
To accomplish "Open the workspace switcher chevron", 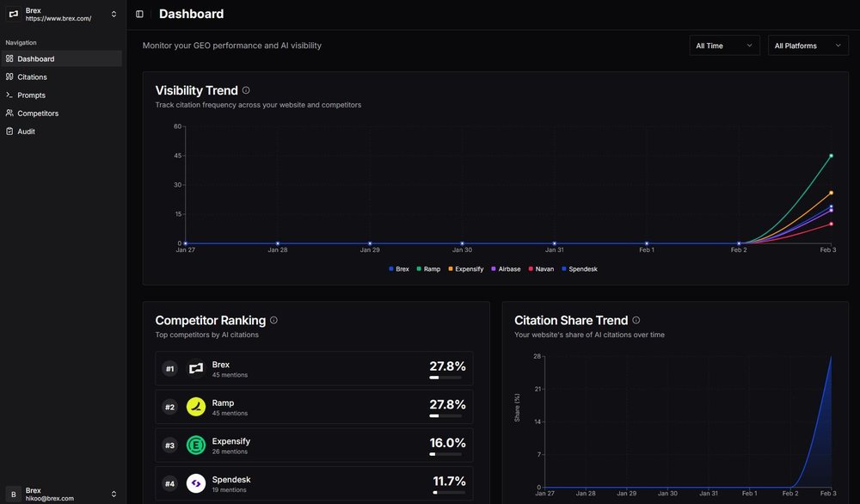I will pos(113,13).
